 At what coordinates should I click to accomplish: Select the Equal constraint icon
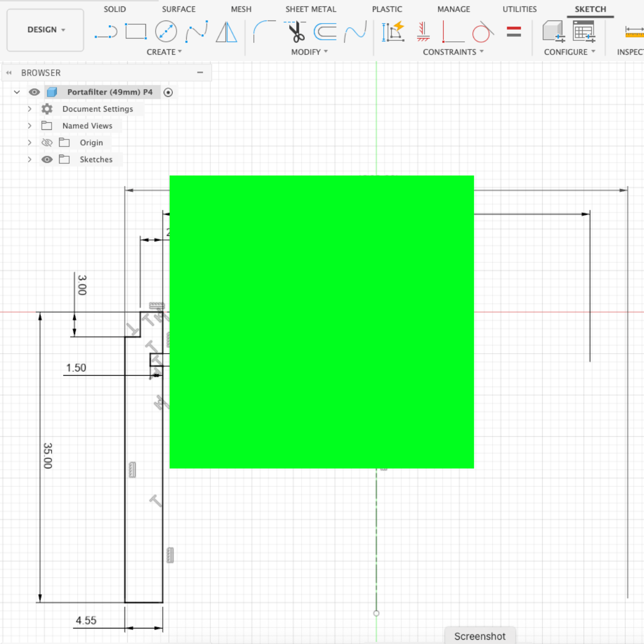pos(514,32)
